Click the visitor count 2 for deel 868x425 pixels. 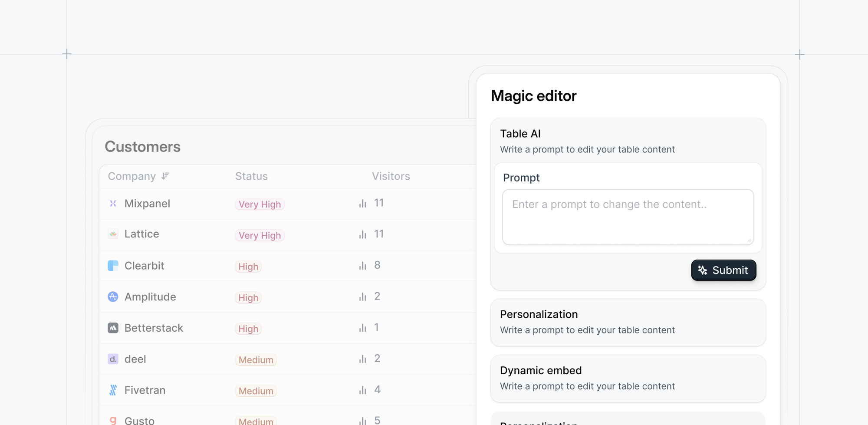[x=377, y=358]
